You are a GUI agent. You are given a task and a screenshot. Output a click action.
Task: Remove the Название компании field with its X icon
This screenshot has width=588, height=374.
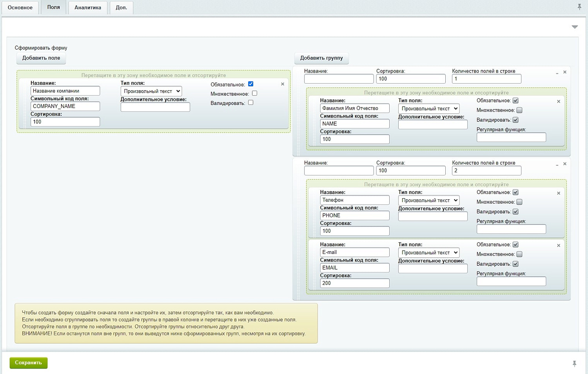[x=282, y=84]
